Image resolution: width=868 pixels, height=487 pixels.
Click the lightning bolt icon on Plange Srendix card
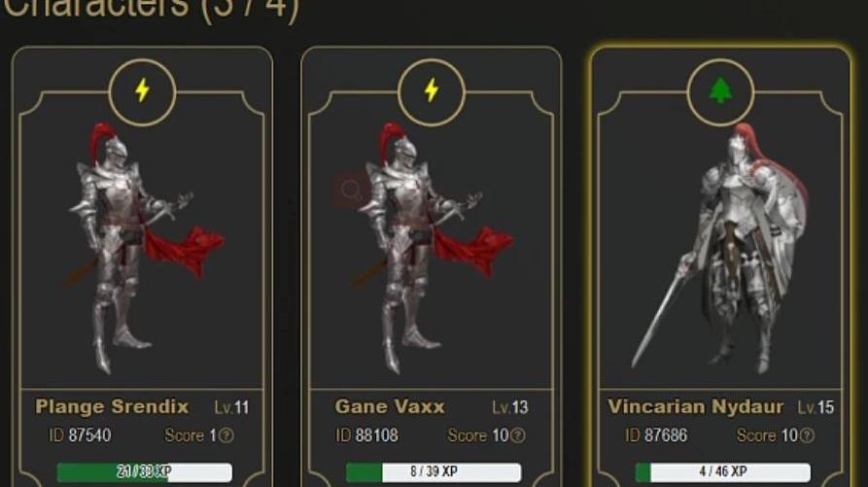pos(142,90)
